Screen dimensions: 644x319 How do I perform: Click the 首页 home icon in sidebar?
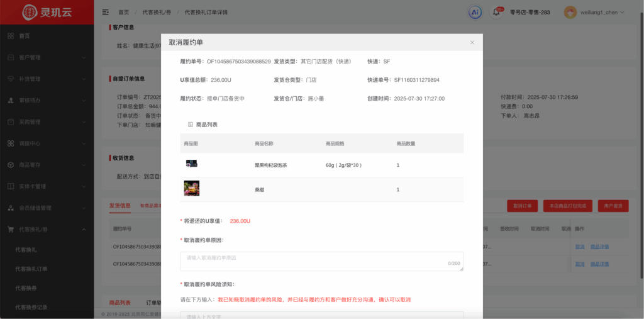[11, 36]
